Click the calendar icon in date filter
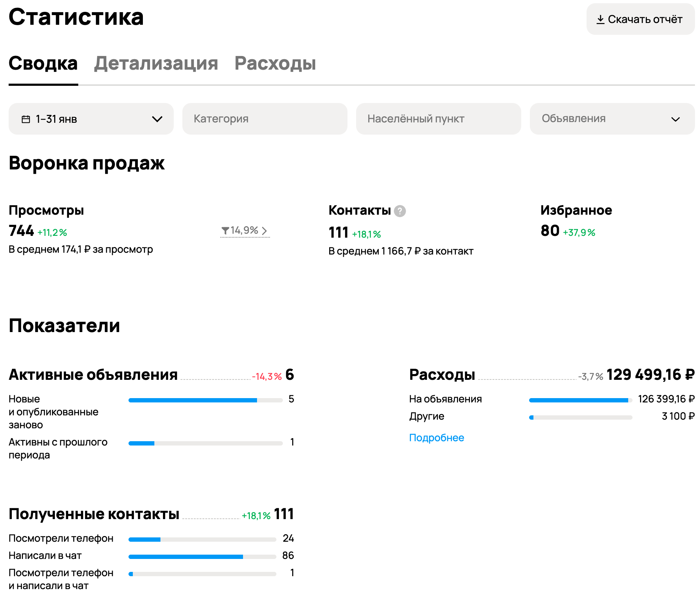Image resolution: width=700 pixels, height=597 pixels. tap(26, 119)
